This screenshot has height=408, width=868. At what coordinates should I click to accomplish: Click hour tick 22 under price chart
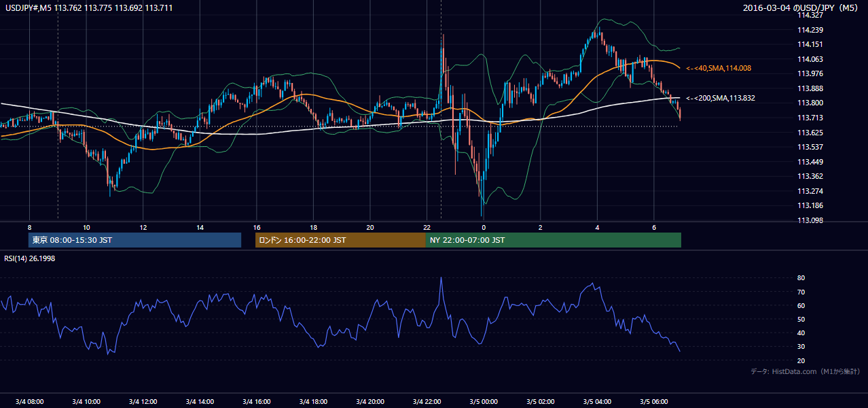click(x=427, y=227)
